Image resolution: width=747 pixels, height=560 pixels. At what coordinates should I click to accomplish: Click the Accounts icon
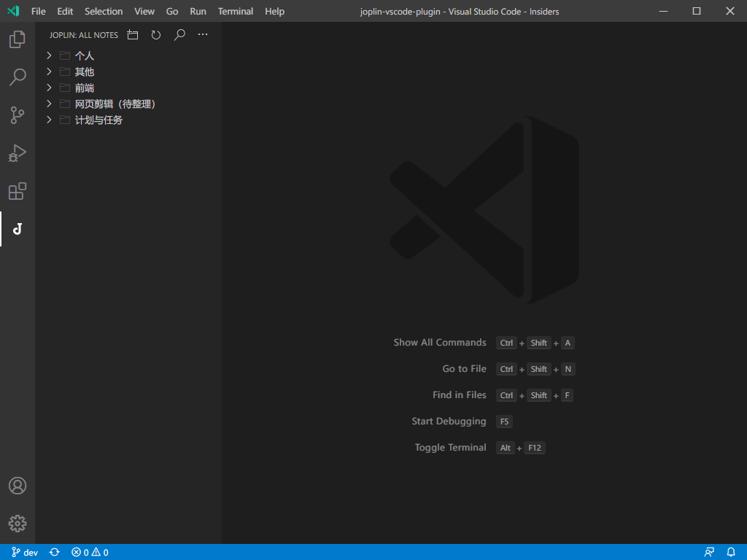[x=17, y=485]
